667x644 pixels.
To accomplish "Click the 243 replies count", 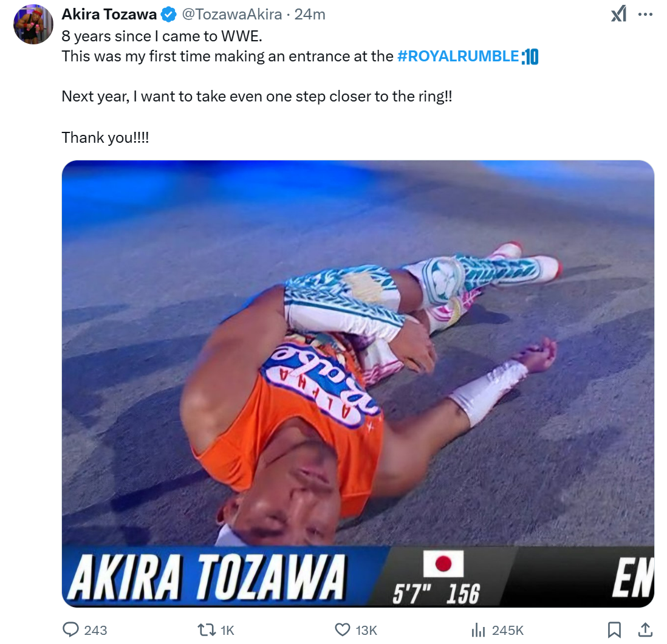I will 96,630.
